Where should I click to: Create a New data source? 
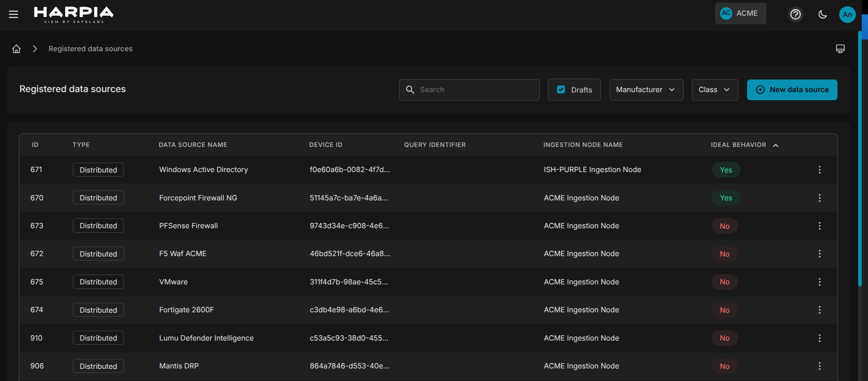tap(792, 90)
